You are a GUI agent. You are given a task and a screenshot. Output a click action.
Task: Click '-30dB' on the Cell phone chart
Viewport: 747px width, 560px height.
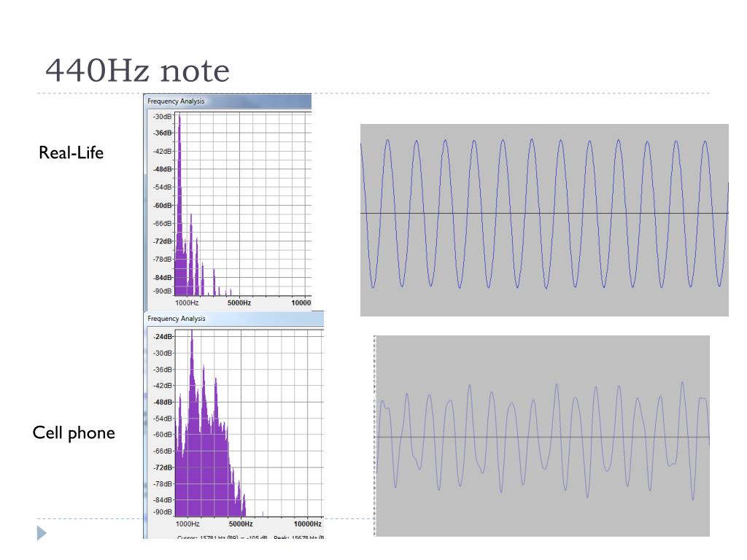163,354
